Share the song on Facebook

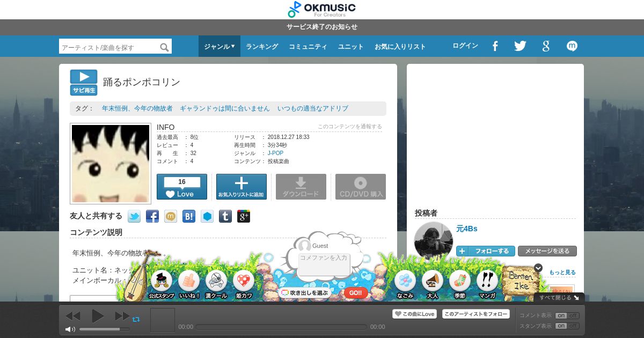152,216
